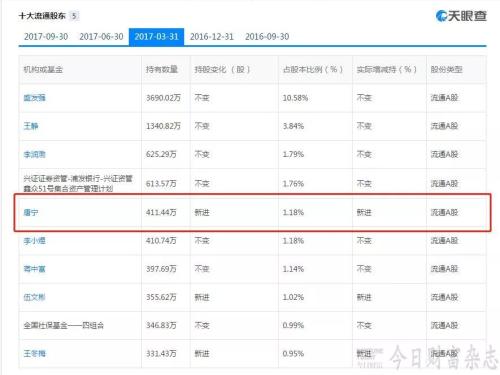Image resolution: width=500 pixels, height=375 pixels.
Task: Open the shareholder link holding 410.74万 shares
Action: click(34, 241)
